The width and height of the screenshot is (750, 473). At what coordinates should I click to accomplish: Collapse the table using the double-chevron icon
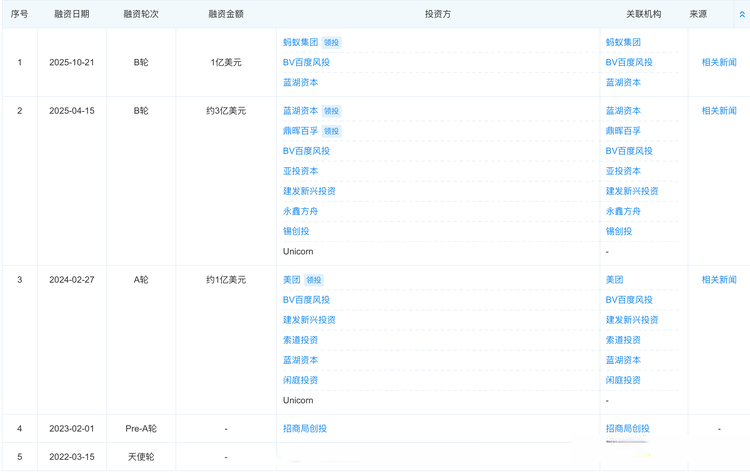[x=741, y=15]
